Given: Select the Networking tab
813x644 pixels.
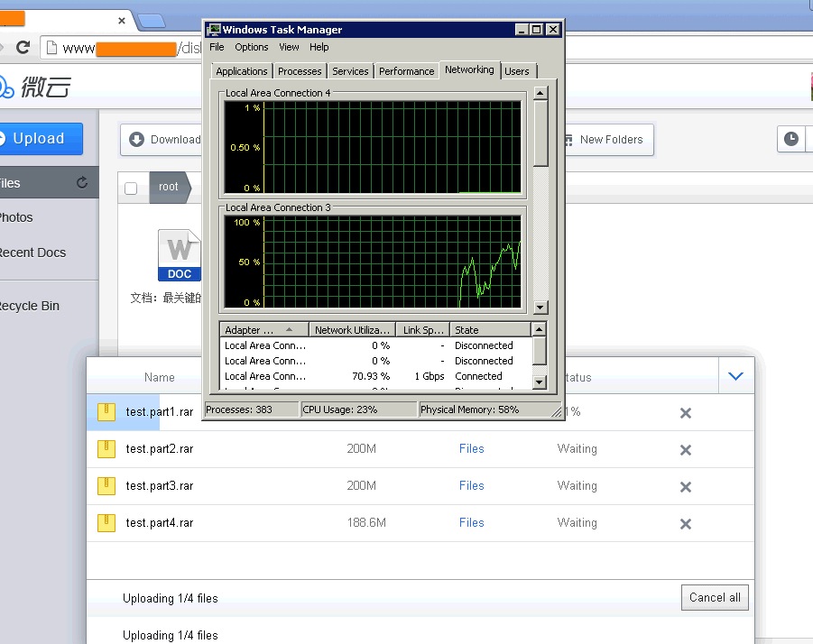Looking at the screenshot, I should pos(469,69).
